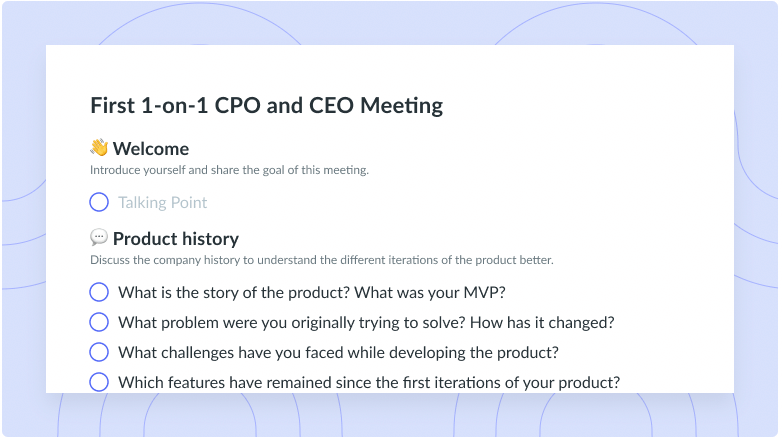Click the 'Which features have remained' text
This screenshot has height=437, width=782.
click(369, 383)
